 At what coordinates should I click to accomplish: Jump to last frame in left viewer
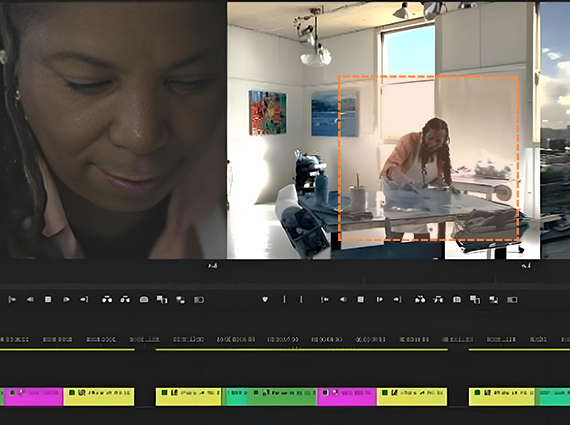pyautogui.click(x=84, y=299)
